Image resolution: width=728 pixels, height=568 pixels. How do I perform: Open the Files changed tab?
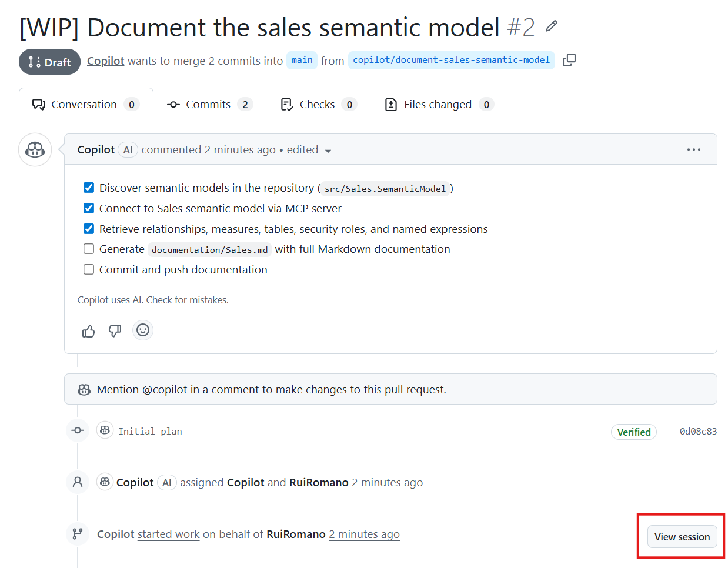pyautogui.click(x=439, y=104)
